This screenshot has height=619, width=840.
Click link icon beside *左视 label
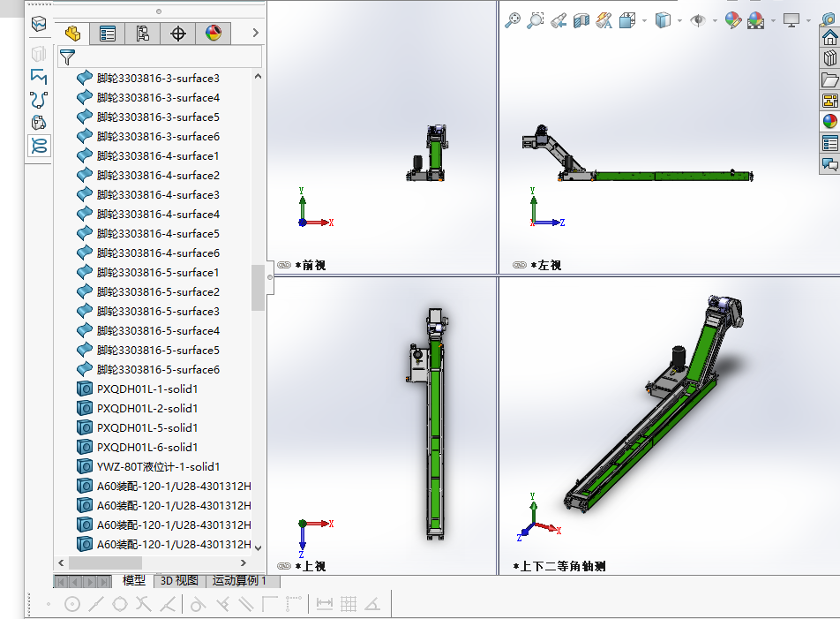click(520, 265)
